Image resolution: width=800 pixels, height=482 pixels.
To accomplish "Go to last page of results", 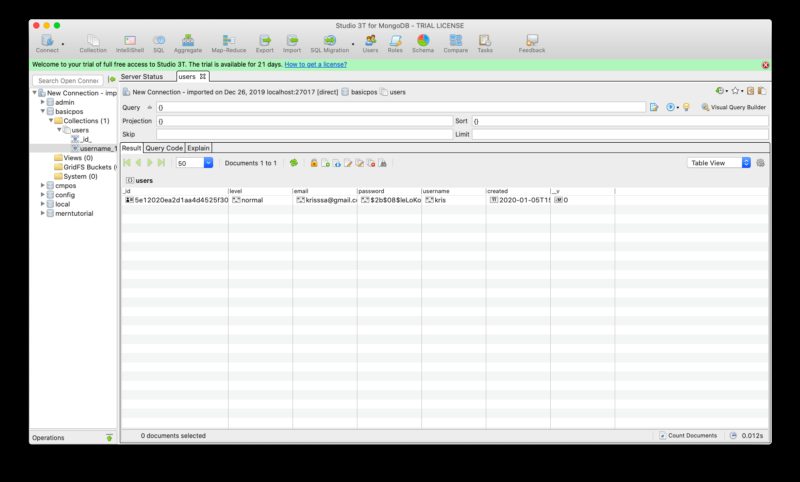I will [x=161, y=163].
